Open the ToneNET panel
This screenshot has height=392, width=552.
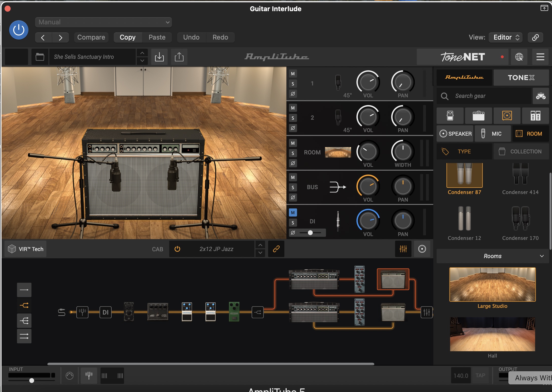pos(463,57)
